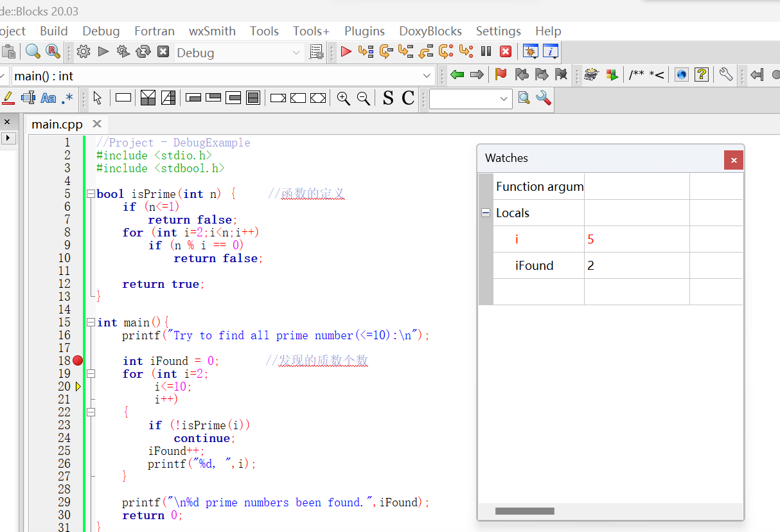Click the Build gear icon
This screenshot has height=532, width=780.
click(x=84, y=52)
